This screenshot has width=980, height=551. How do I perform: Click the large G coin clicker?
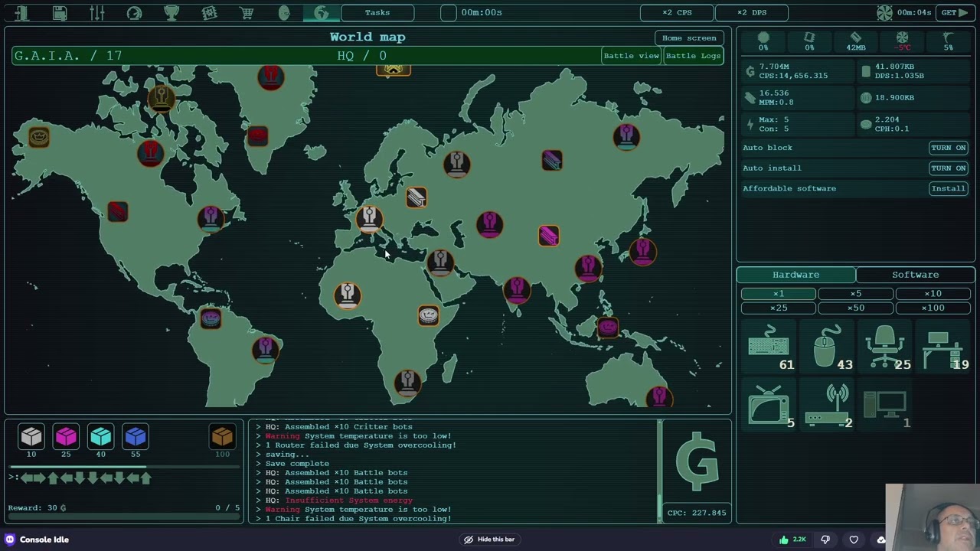point(697,462)
